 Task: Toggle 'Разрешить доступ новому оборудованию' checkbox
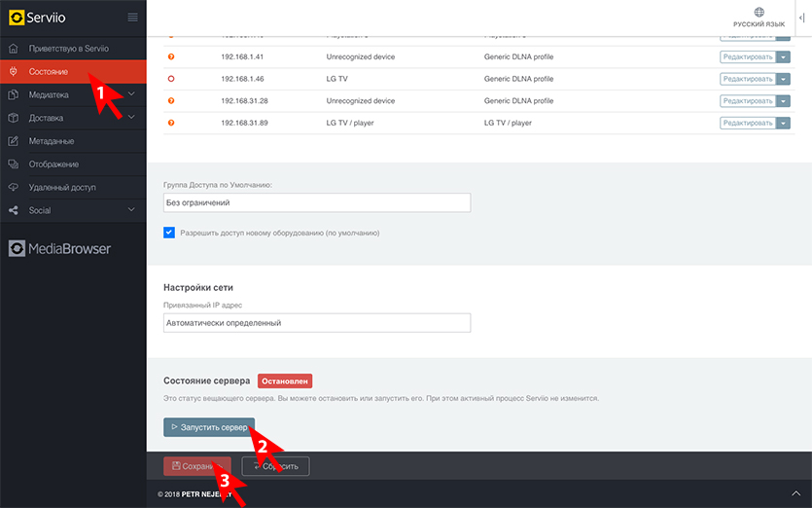pyautogui.click(x=169, y=233)
